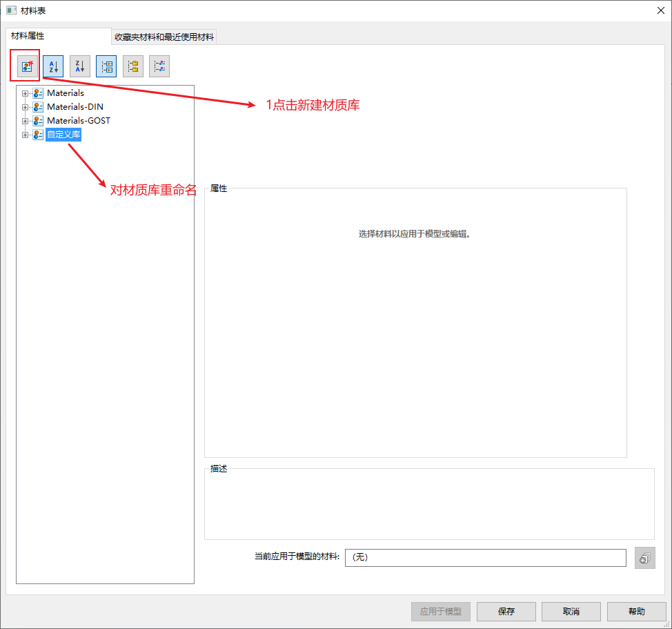Select the Materials tree item
The width and height of the screenshot is (672, 629).
pos(65,93)
